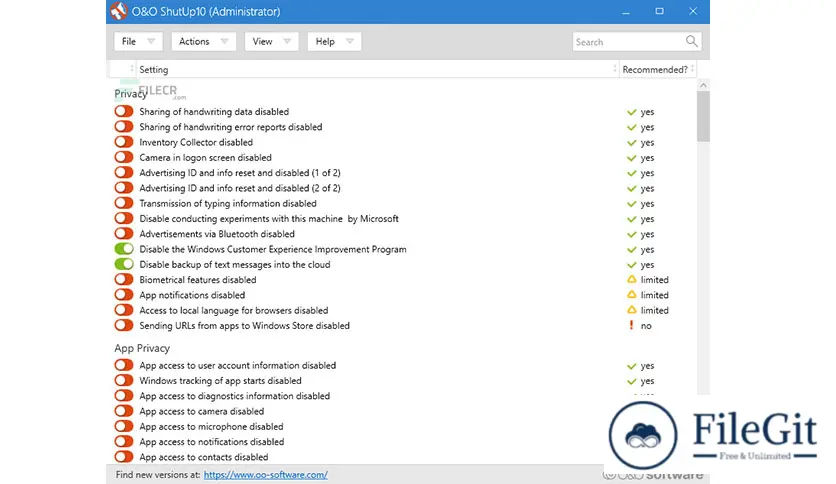The image size is (836, 484).
Task: Toggle App access to contacts disabled
Action: [x=124, y=457]
